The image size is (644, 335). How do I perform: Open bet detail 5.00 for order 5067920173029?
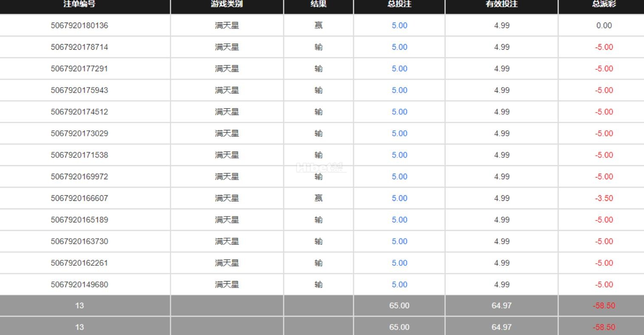point(399,134)
